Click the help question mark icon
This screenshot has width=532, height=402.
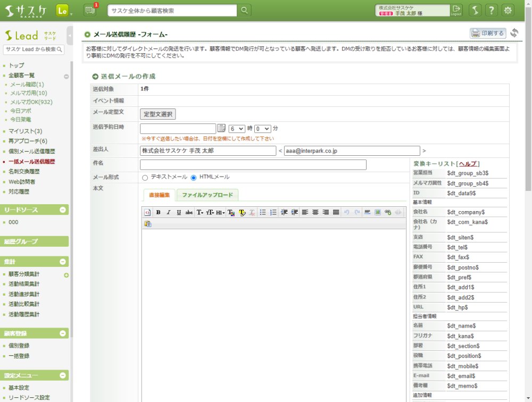492,10
